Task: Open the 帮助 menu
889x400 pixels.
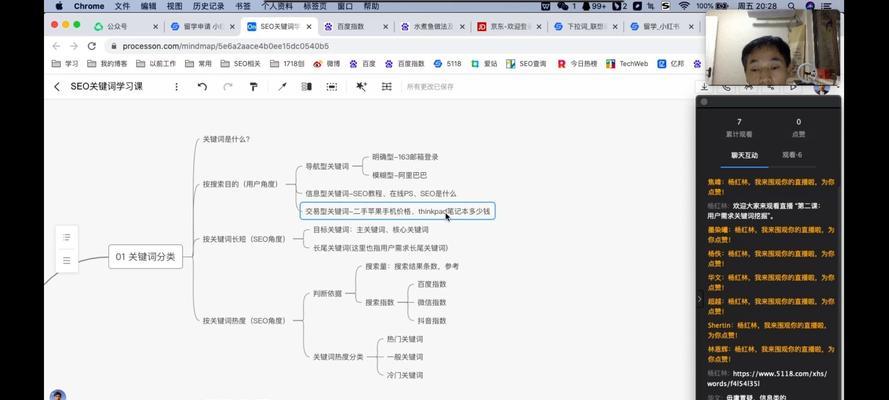Action: (371, 6)
